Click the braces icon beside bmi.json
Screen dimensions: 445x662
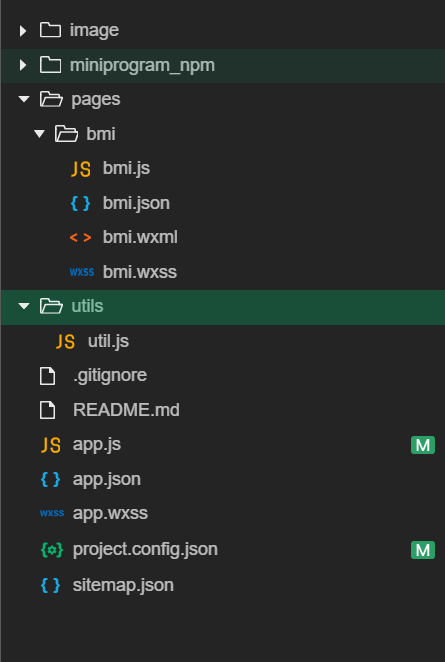[81, 203]
